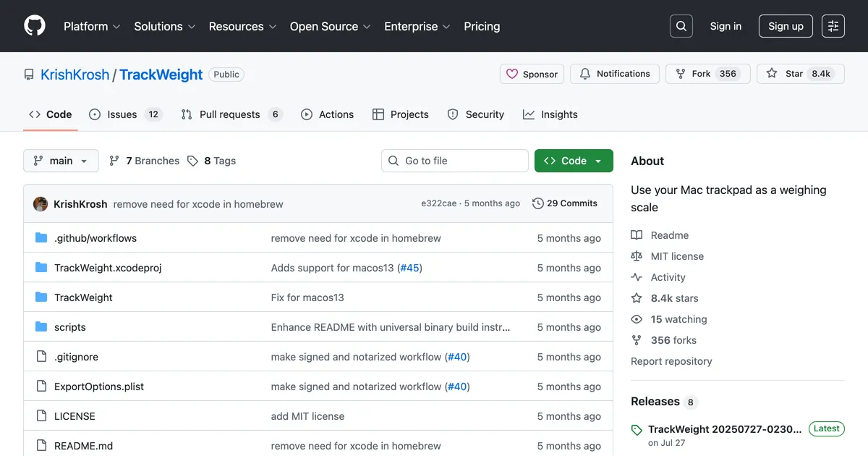Click Notifications bell button
This screenshot has width=868, height=456.
tap(614, 74)
